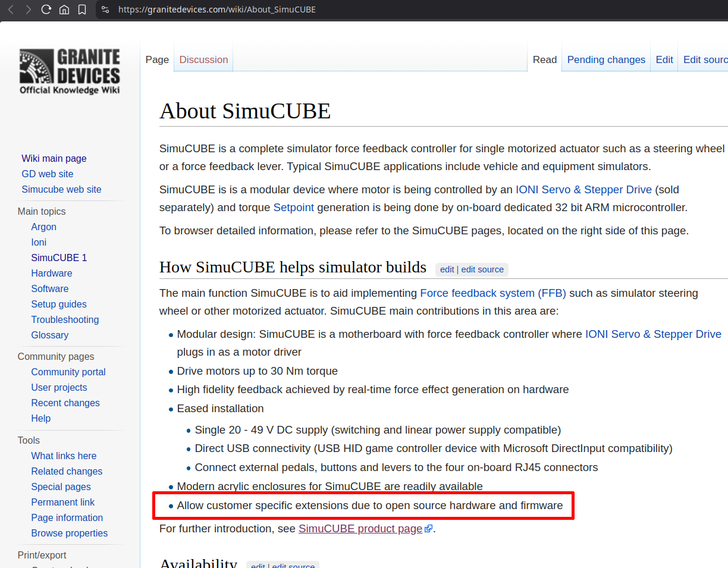Screen dimensions: 728x568
Task: Open the GD web site link
Action: [x=48, y=174]
